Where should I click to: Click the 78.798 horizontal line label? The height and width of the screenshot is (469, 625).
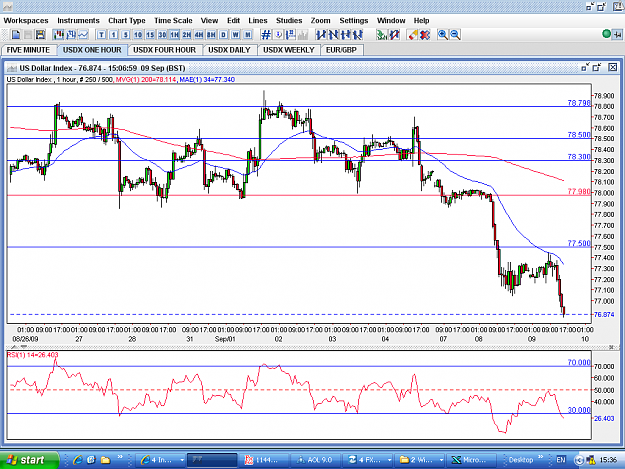[x=578, y=103]
